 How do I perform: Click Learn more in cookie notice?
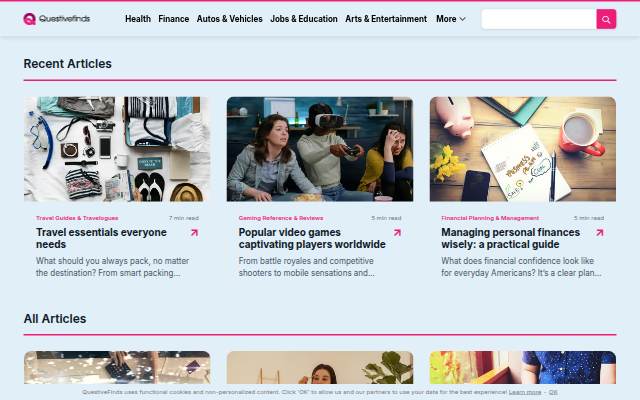point(524,392)
